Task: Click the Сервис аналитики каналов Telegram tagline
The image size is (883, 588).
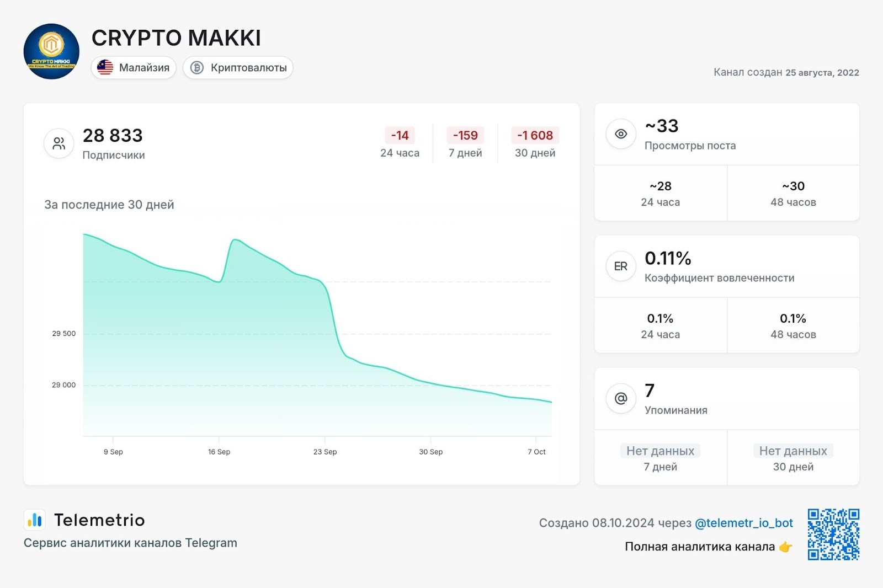Action: point(130,543)
